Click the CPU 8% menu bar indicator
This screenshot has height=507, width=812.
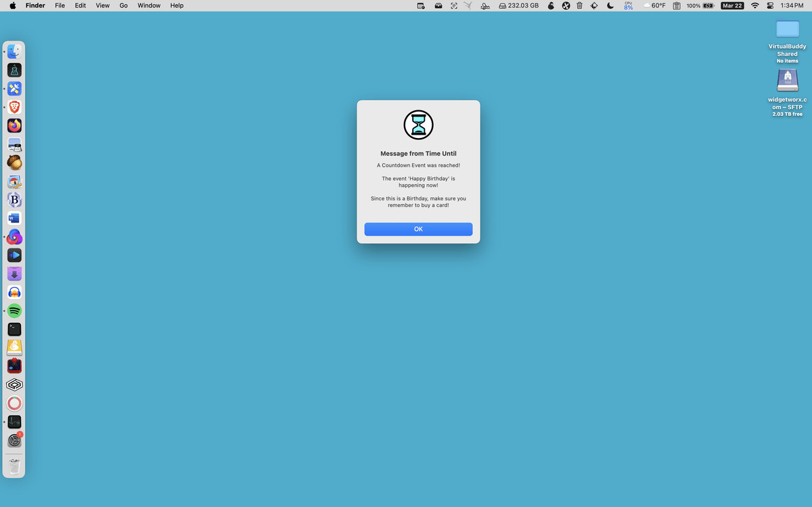point(629,5)
